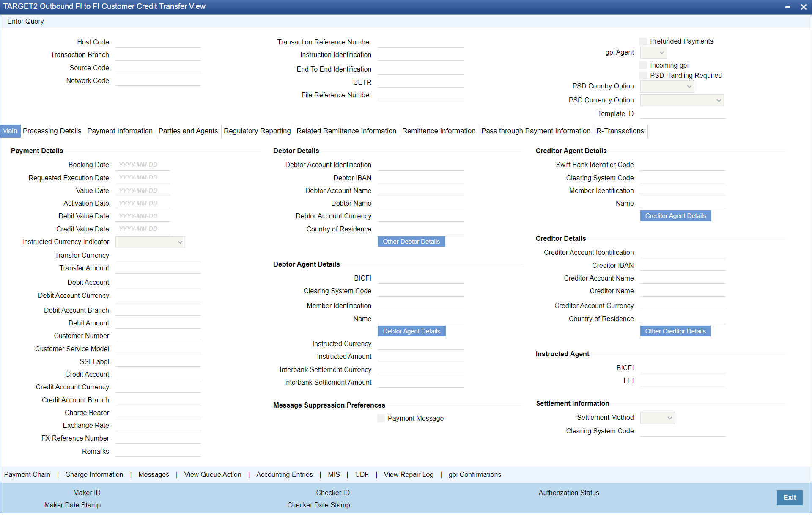Click the Debtor Agent BICFI field
812x515 pixels.
tap(420, 278)
